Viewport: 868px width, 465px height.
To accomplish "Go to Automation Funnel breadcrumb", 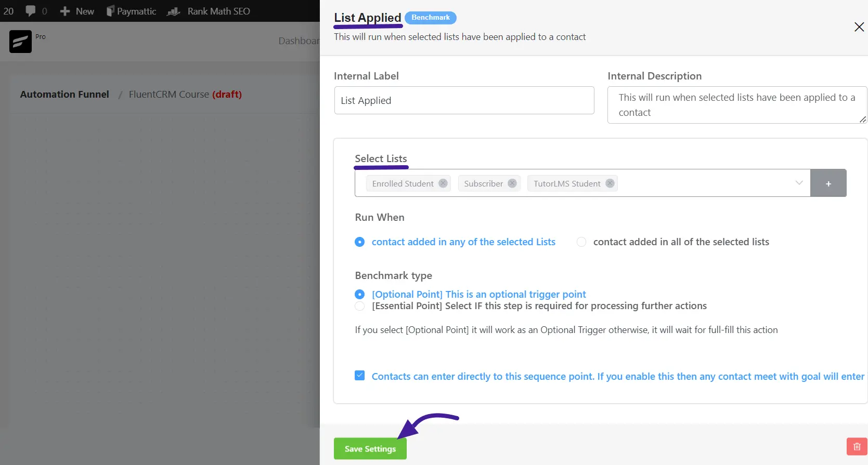I will (64, 94).
